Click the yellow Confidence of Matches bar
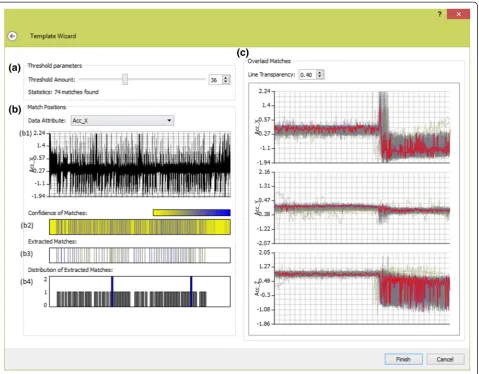The width and height of the screenshot is (479, 374). tap(140, 227)
